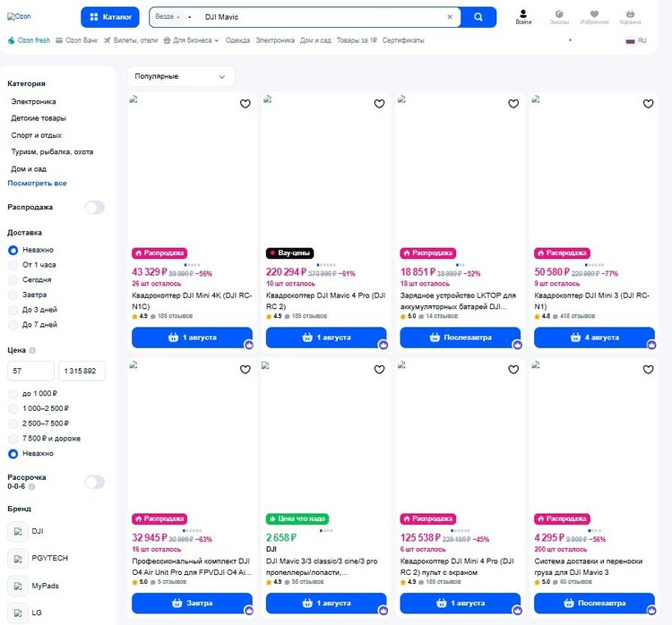Add DJI Mini 4K quadcopter to favorites

246,104
